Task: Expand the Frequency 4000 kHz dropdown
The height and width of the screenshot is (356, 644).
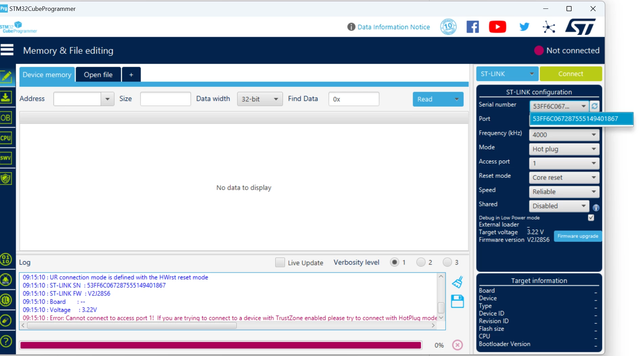Action: pyautogui.click(x=564, y=135)
